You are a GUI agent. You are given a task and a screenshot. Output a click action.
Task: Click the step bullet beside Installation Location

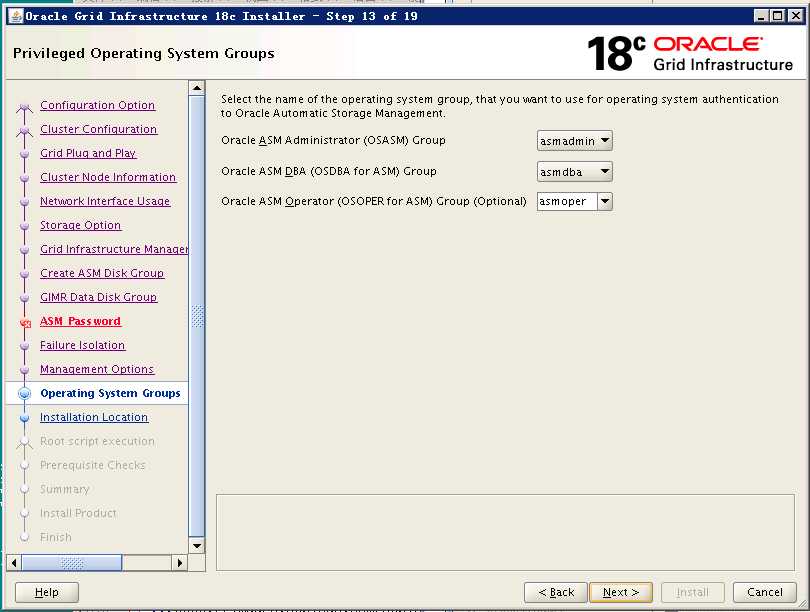(x=24, y=417)
